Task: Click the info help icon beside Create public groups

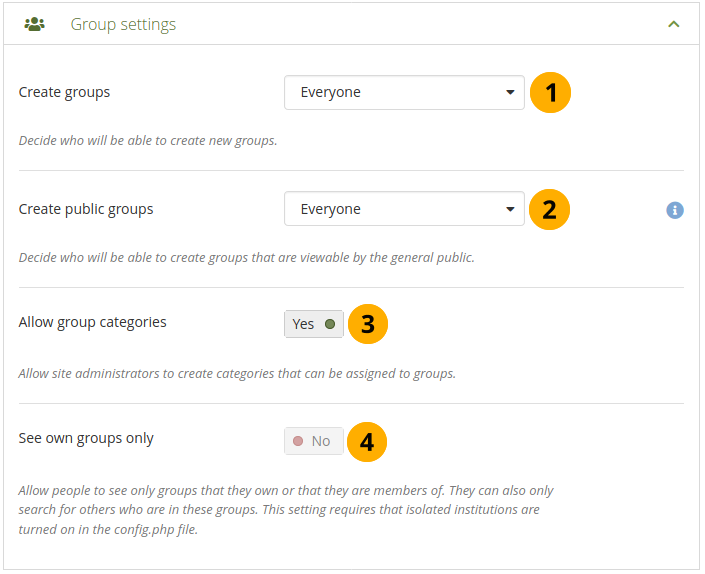Action: pyautogui.click(x=675, y=210)
